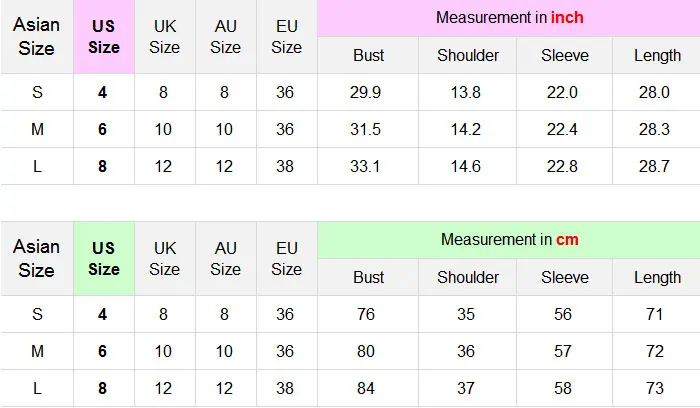Click the "Measurement in cm" header
This screenshot has width=700, height=408.
pos(509,240)
